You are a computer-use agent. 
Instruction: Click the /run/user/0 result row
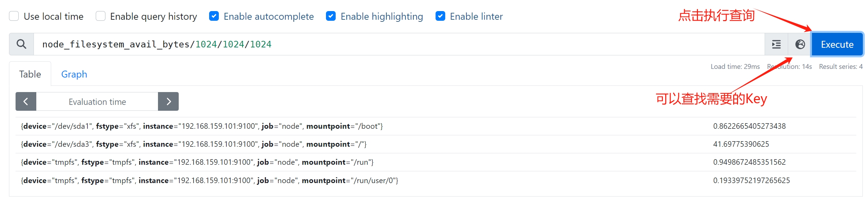(436, 180)
